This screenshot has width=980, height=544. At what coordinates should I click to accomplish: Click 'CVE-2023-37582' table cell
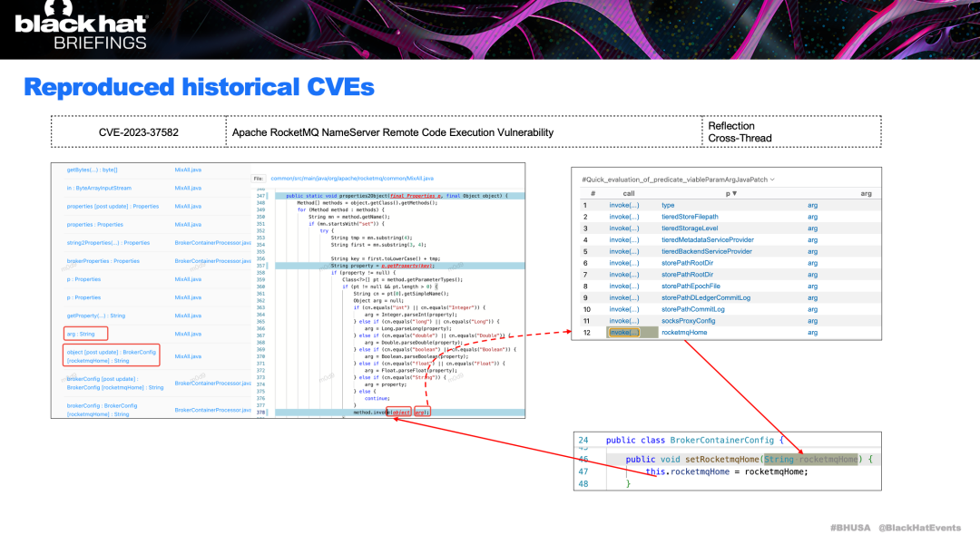tap(138, 132)
